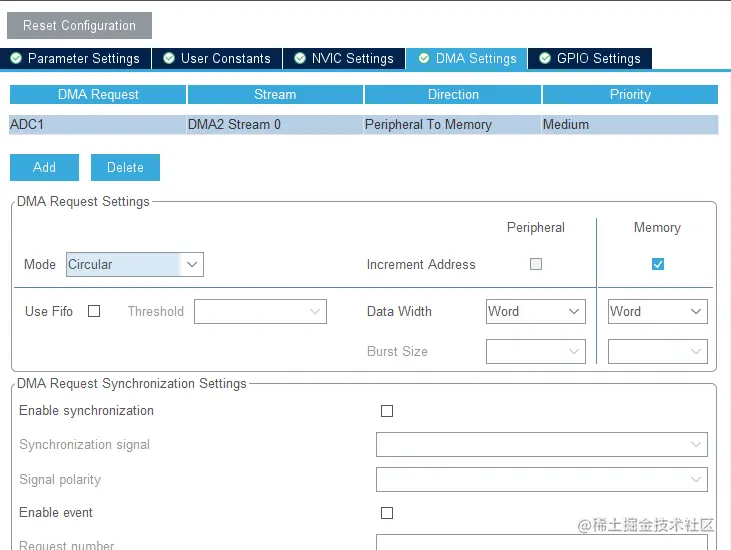Uncheck Memory increment address checkbox
Screen dimensions: 731x550
(658, 264)
